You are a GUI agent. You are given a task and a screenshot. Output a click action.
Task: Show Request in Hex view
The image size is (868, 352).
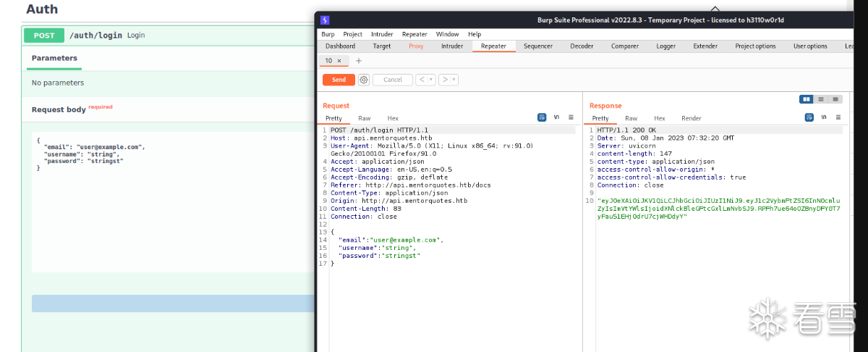click(x=393, y=118)
